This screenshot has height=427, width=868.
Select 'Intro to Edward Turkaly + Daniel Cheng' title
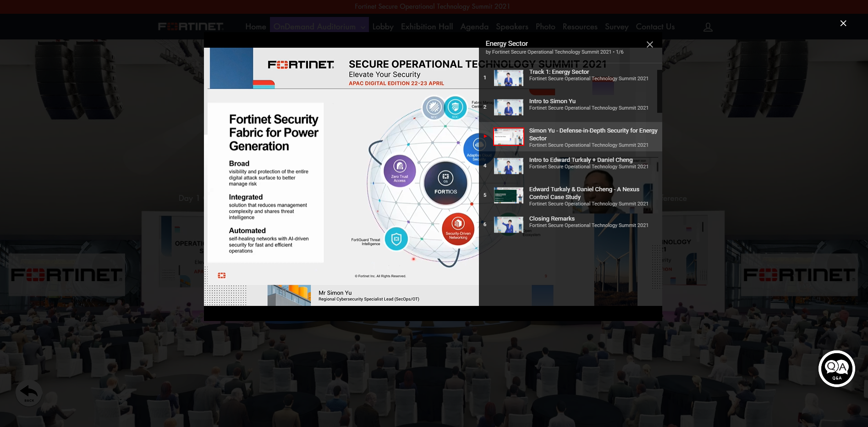581,160
